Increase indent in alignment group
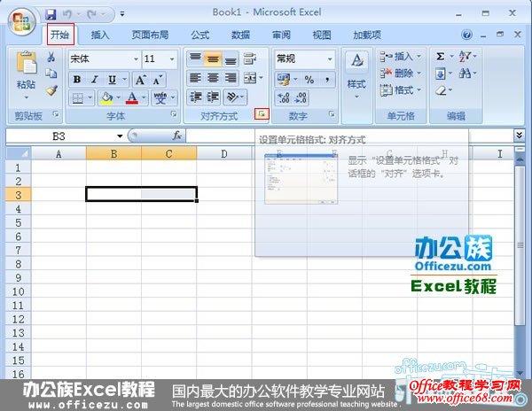532x411 pixels. tap(213, 97)
